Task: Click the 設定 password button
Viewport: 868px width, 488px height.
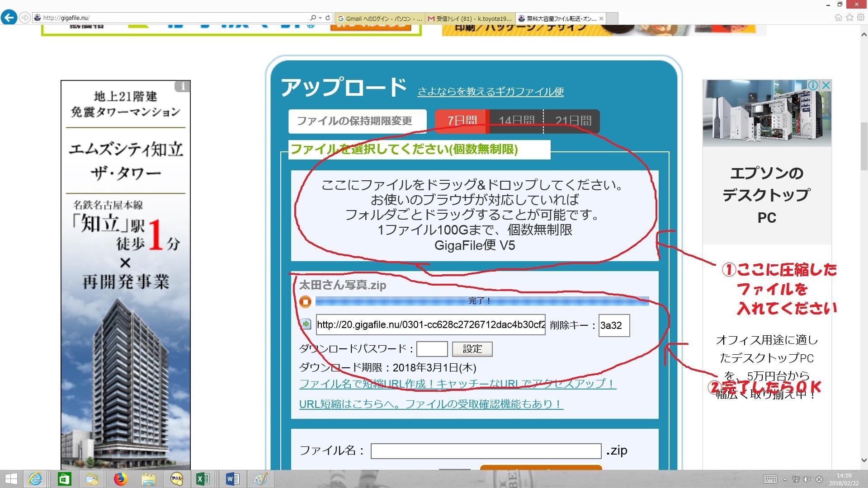Action: (472, 349)
